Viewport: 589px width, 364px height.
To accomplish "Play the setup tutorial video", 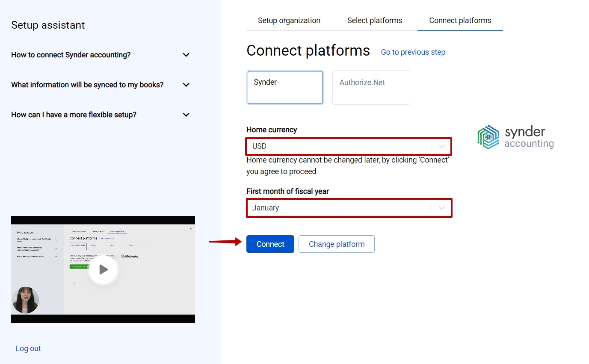I will click(x=103, y=269).
